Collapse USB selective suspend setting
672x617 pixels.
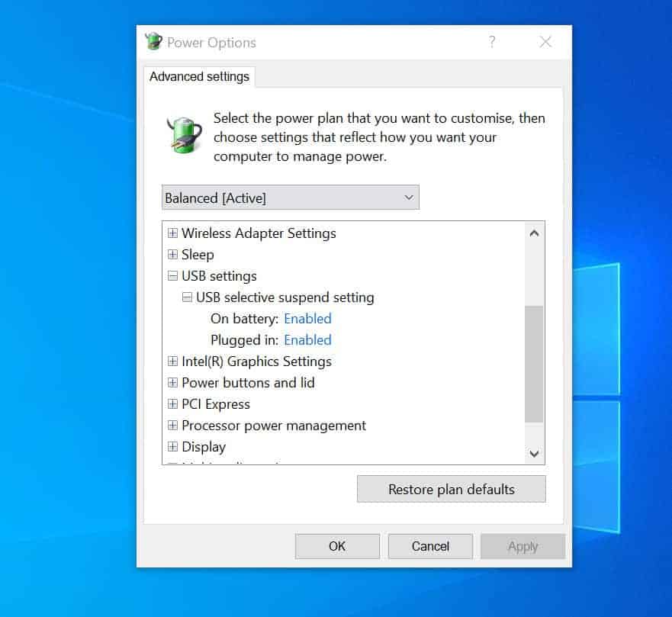coord(186,297)
